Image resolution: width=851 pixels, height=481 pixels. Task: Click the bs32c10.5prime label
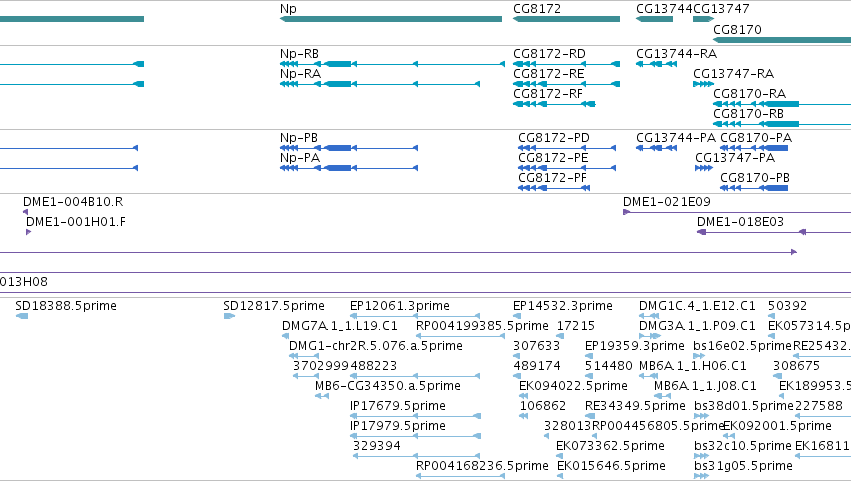coord(742,447)
